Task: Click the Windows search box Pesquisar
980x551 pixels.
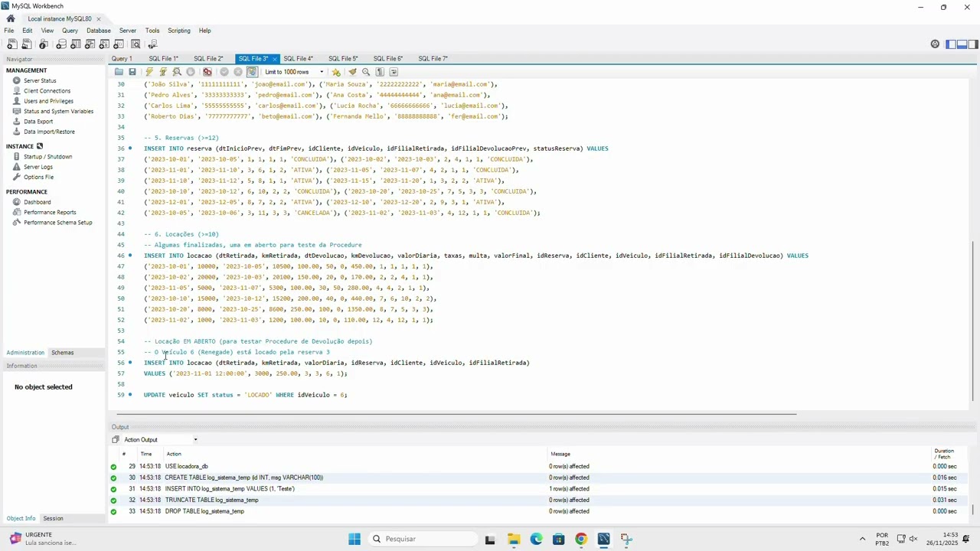Action: point(421,539)
